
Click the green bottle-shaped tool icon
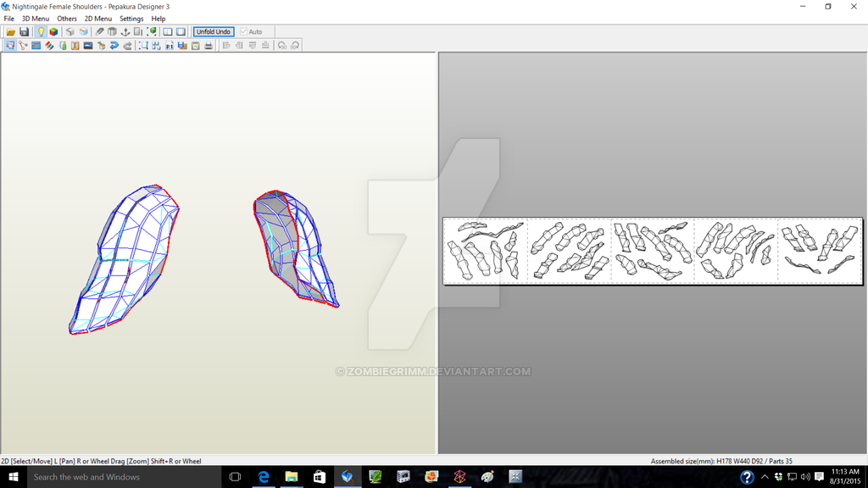click(x=63, y=46)
